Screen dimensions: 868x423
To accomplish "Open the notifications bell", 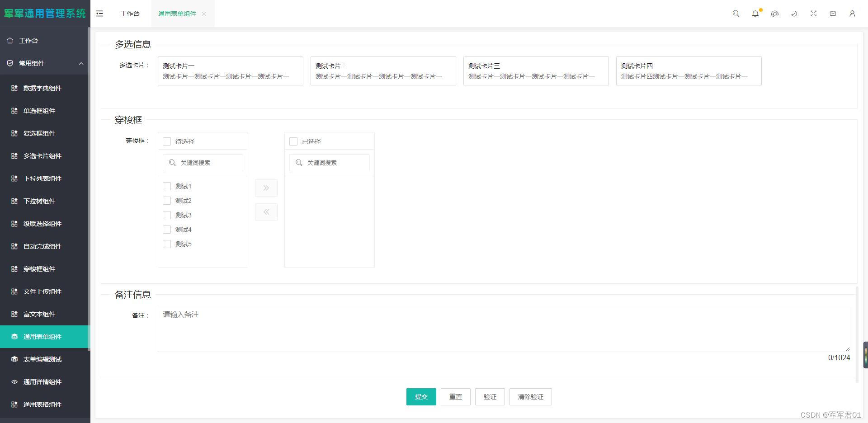I will pos(755,14).
